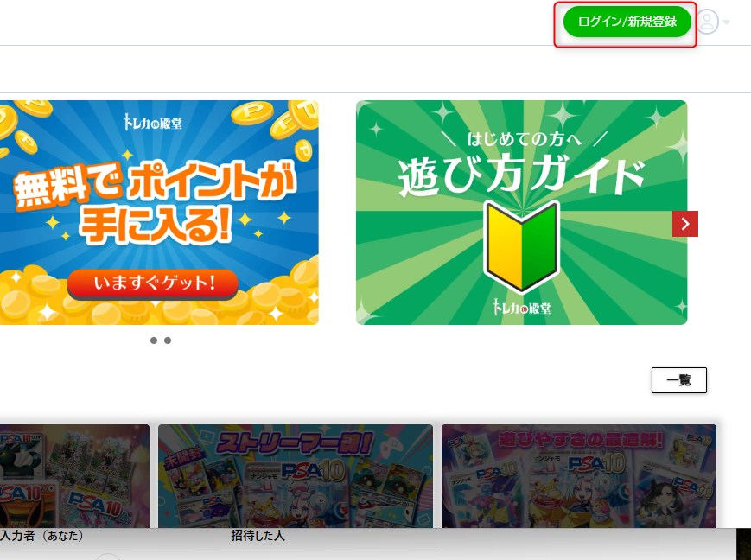The width and height of the screenshot is (751, 560).
Task: Click the はじめての方へ heading text
Action: click(x=524, y=139)
